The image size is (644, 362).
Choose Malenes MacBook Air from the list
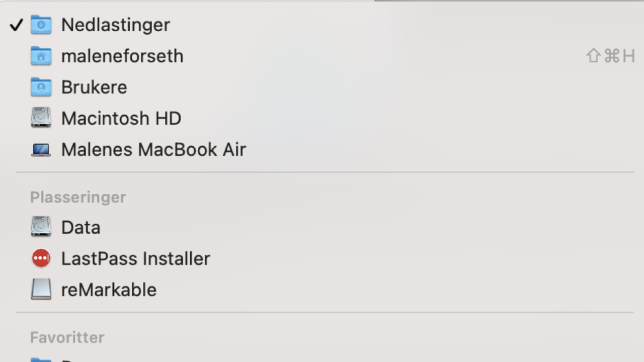(x=322, y=149)
